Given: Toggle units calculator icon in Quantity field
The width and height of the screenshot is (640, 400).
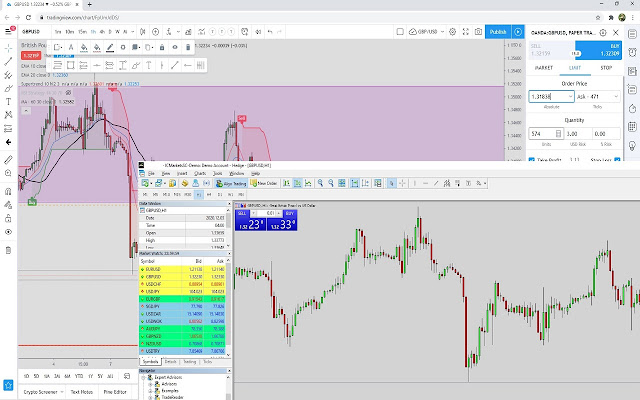Looking at the screenshot, I should (x=558, y=133).
